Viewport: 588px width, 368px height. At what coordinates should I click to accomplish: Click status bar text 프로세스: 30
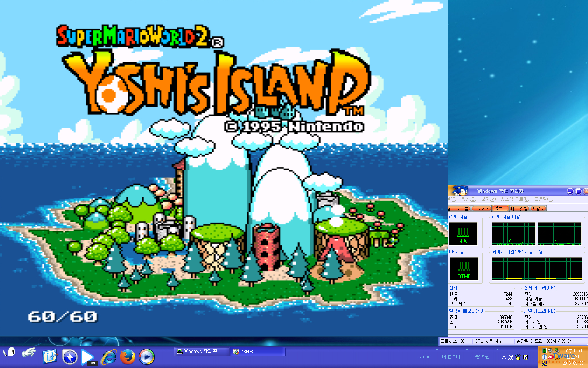(453, 341)
